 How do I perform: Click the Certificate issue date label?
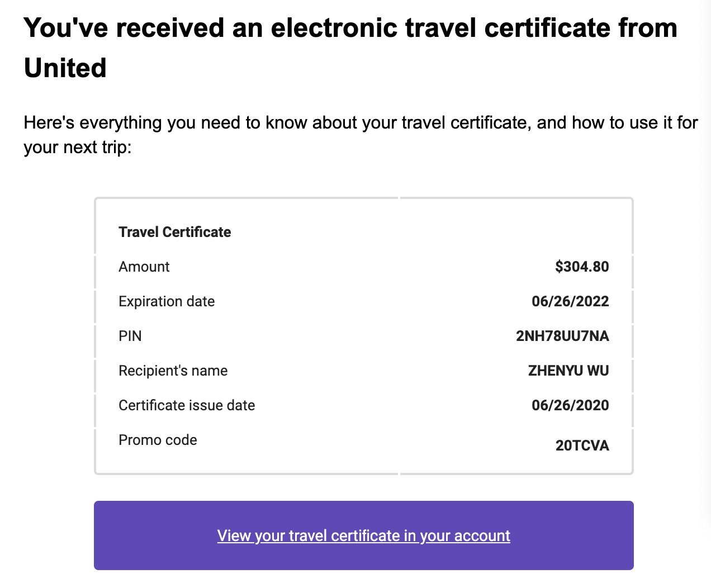click(x=187, y=405)
